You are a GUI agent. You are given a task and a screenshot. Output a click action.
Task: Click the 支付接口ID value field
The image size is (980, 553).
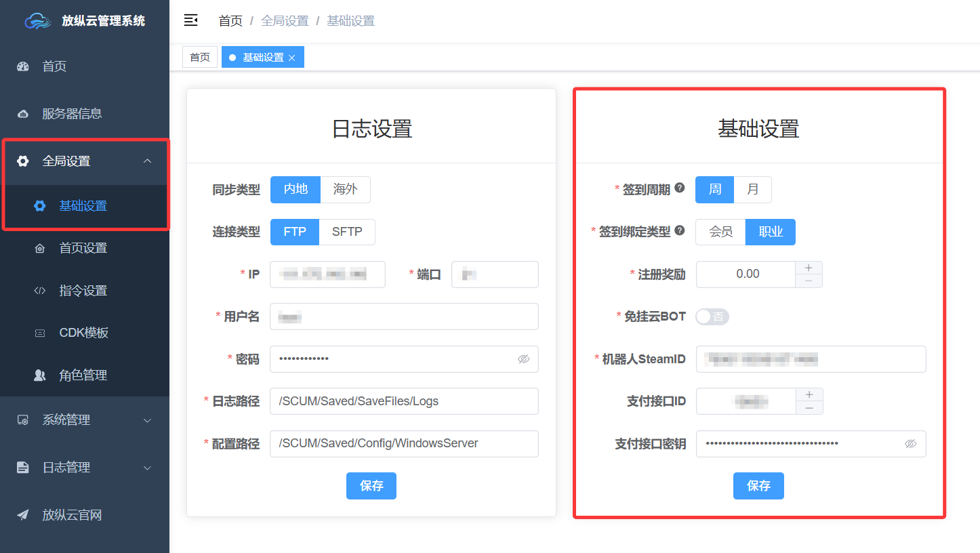[746, 401]
